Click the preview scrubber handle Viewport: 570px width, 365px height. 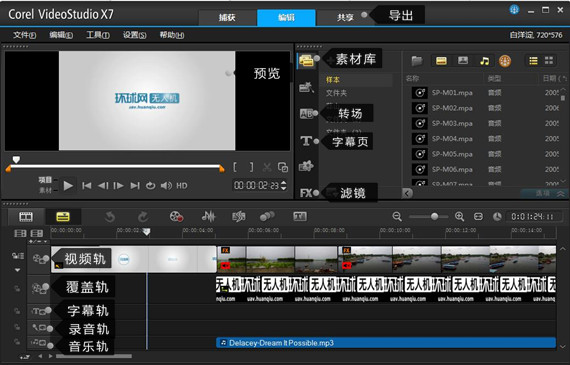pyautogui.click(x=16, y=160)
